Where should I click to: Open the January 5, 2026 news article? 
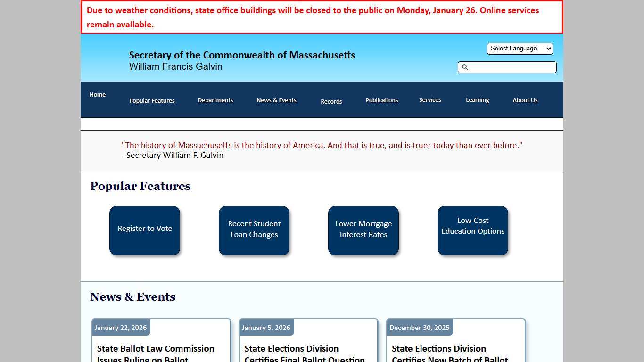point(304,353)
